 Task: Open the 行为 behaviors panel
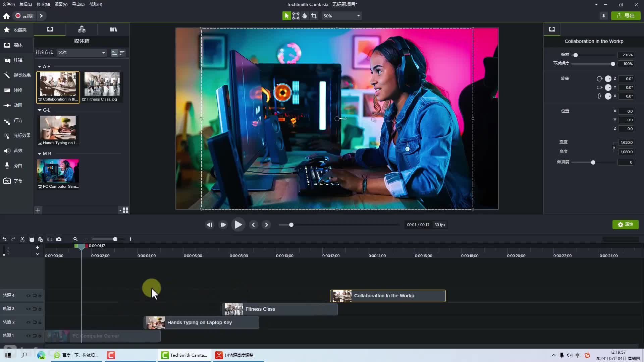pos(17,120)
